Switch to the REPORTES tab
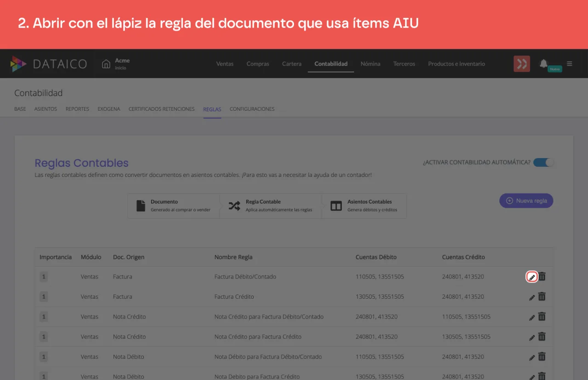This screenshot has height=380, width=588. (x=78, y=109)
